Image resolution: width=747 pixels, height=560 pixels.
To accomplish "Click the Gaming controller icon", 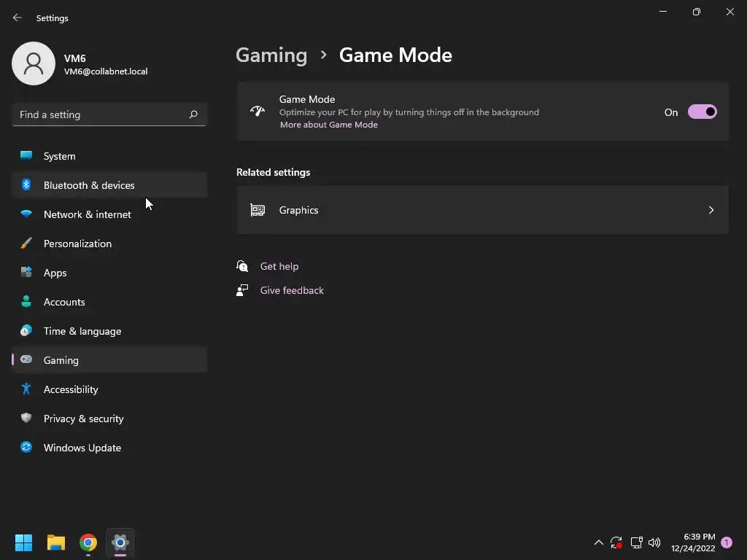I will (26, 359).
